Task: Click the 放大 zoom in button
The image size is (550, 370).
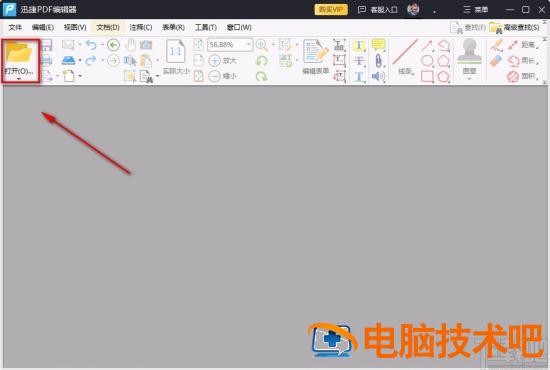Action: [223, 60]
